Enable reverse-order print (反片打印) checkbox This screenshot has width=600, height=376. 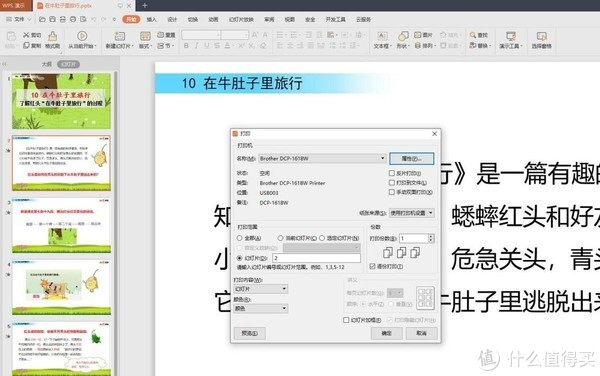pyautogui.click(x=392, y=173)
